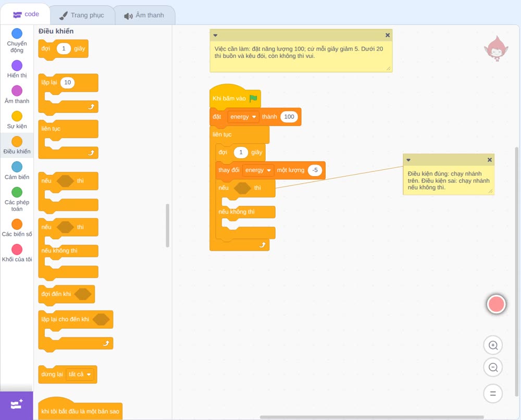Collapse the comment attached to the nếu block
This screenshot has height=420, width=521.
point(408,160)
